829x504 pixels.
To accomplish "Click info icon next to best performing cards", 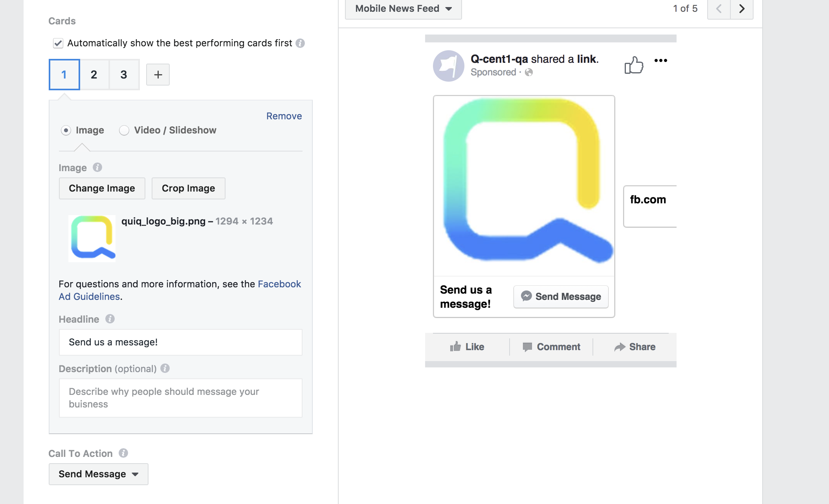I will pyautogui.click(x=300, y=43).
